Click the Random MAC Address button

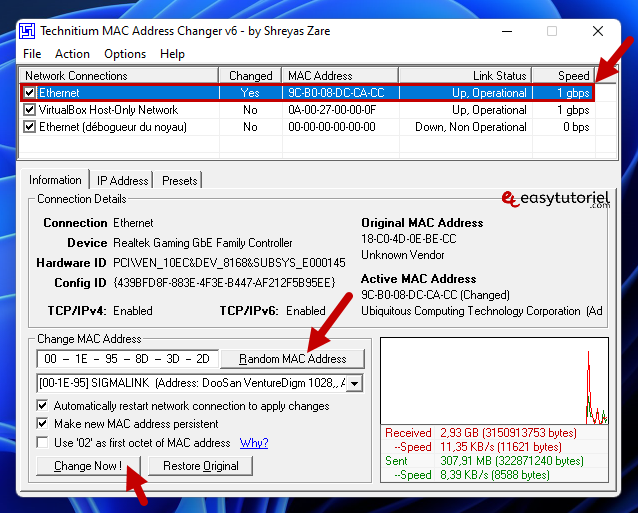tap(293, 359)
